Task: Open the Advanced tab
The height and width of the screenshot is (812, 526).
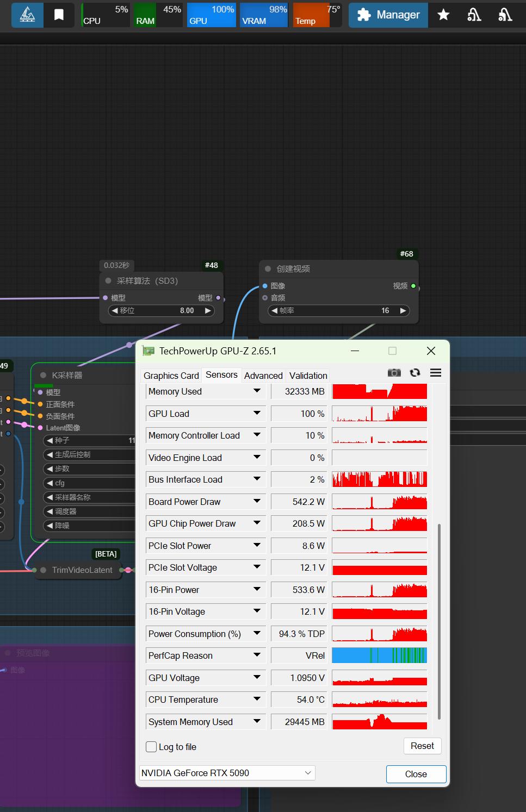Action: click(263, 376)
